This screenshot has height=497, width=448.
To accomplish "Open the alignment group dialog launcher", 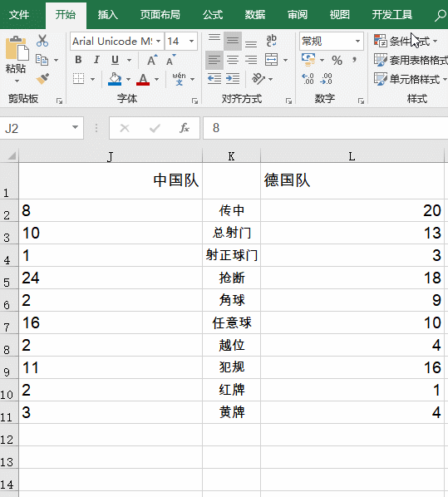I will 288,101.
